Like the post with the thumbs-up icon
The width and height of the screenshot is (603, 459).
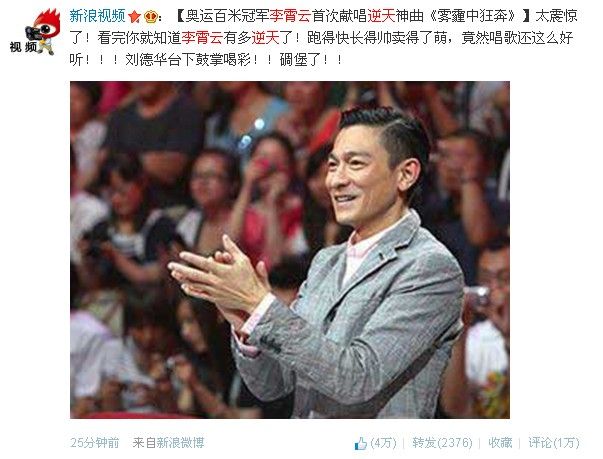pyautogui.click(x=361, y=443)
